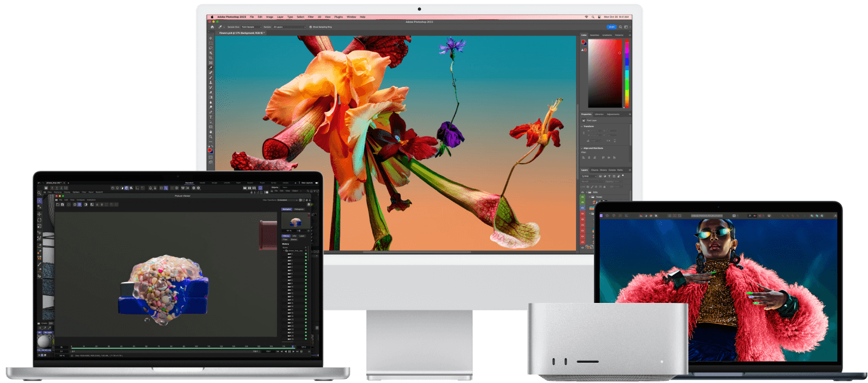This screenshot has height=383, width=868.
Task: Switch to the Swatches panel tab
Action: (594, 35)
